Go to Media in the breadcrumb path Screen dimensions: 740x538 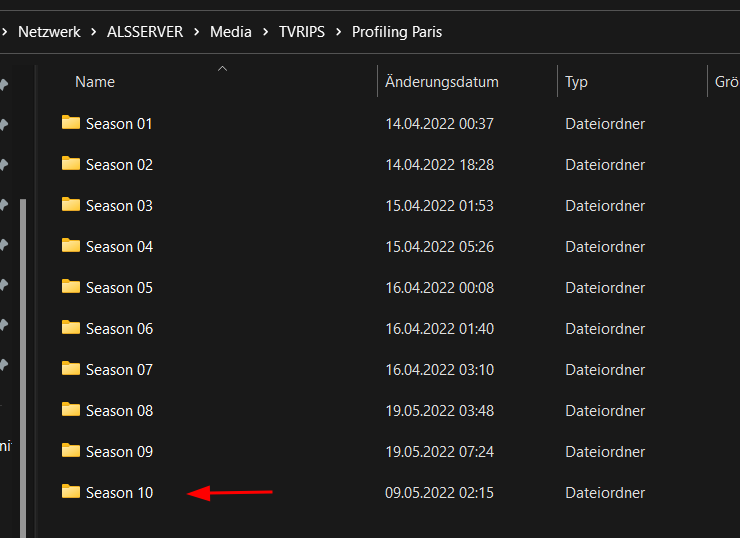tap(231, 32)
